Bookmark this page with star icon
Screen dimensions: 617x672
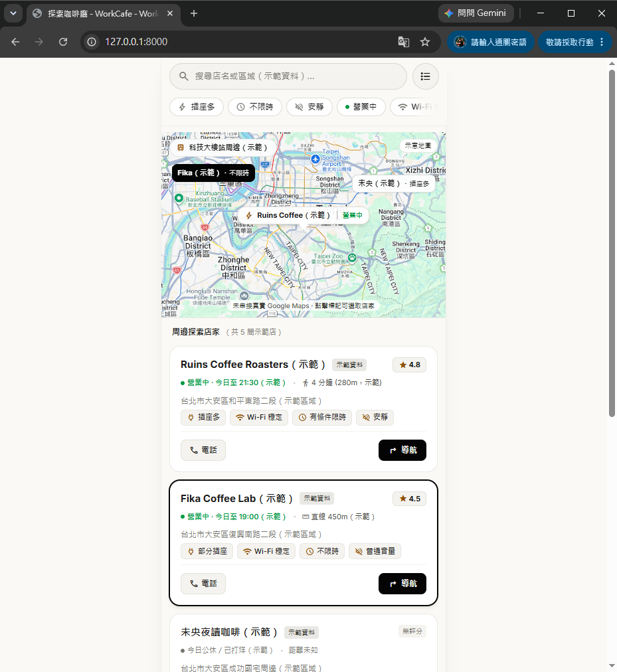(x=425, y=42)
